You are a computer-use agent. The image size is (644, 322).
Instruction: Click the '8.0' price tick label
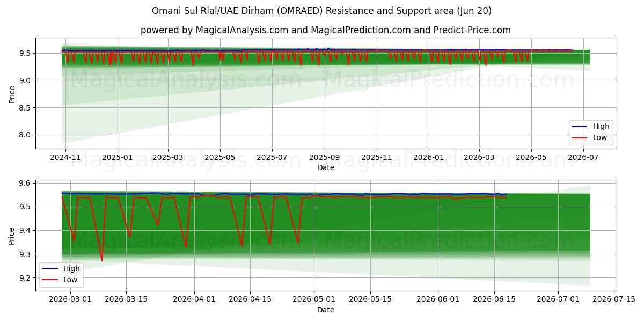(26, 135)
